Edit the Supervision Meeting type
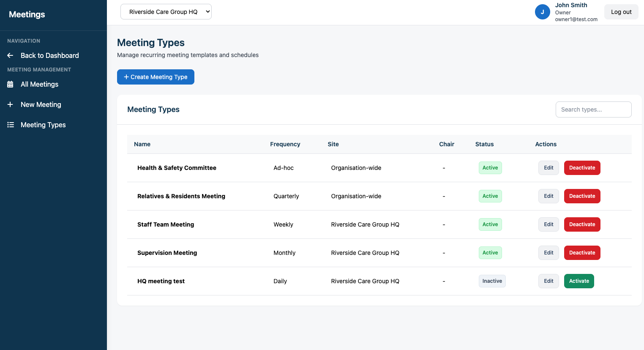The width and height of the screenshot is (644, 350). coord(548,253)
